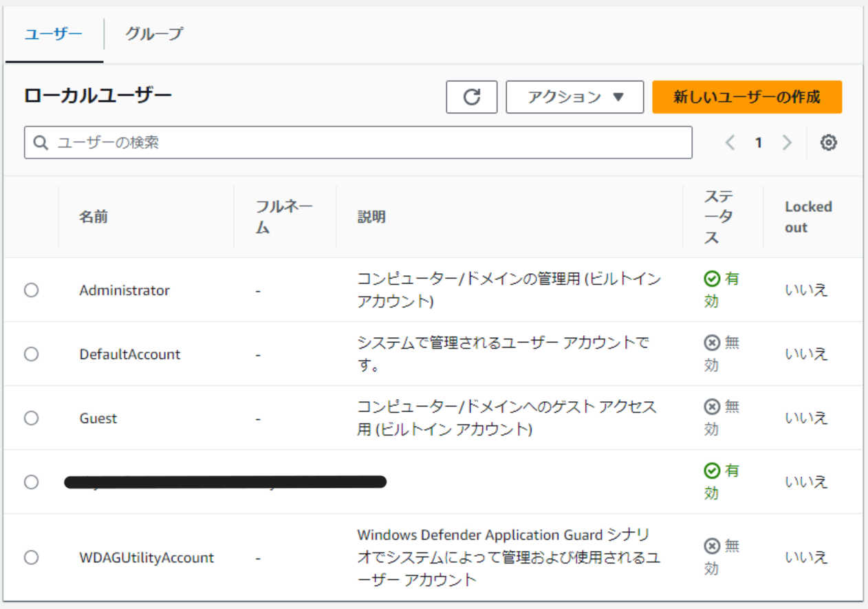868x609 pixels.
Task: Click the search magnifier icon
Action: pyautogui.click(x=41, y=142)
